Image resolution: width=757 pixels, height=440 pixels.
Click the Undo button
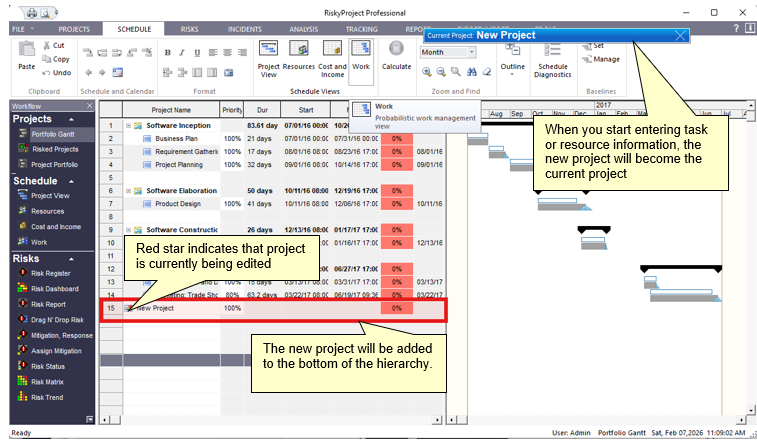pyautogui.click(x=56, y=73)
